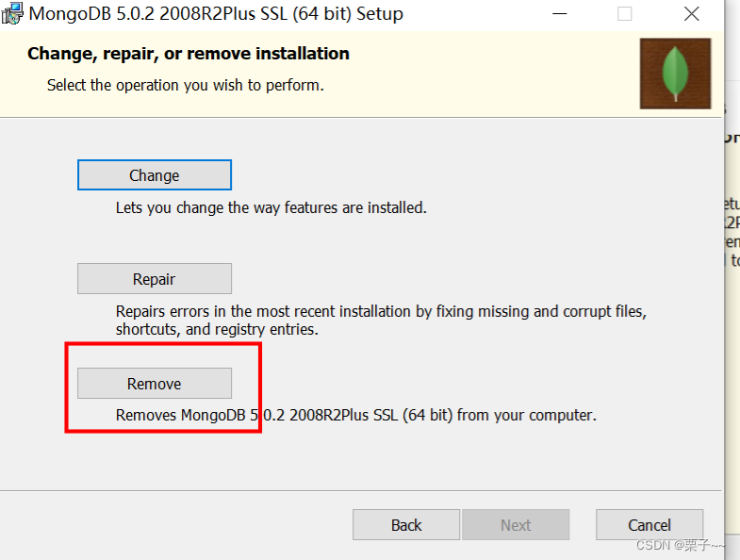
Task: Click the disabled Next button
Action: click(516, 525)
